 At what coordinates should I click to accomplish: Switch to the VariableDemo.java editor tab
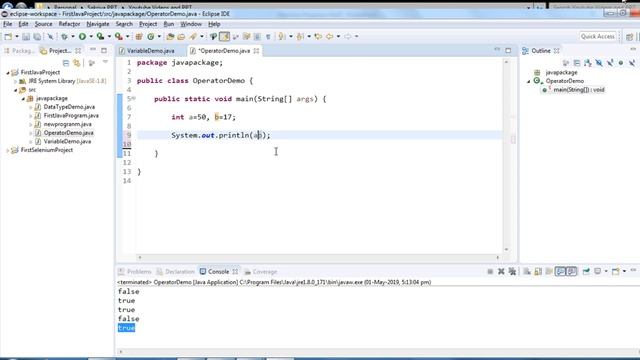[x=150, y=51]
